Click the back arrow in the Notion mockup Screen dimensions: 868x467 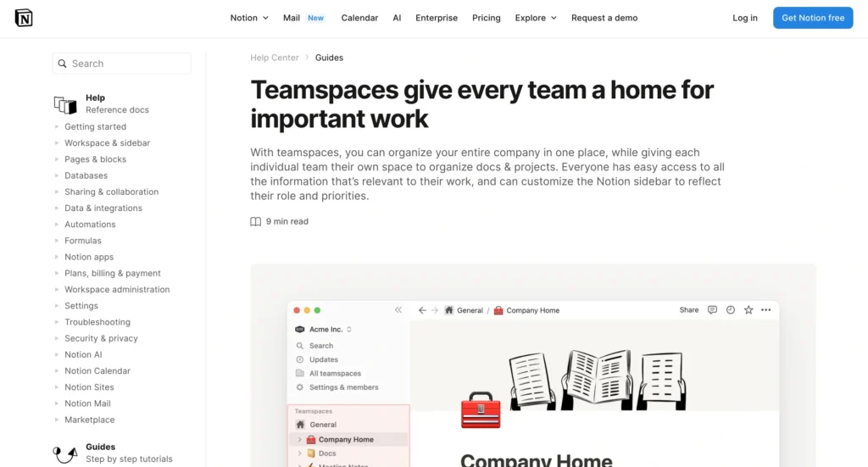click(x=422, y=310)
